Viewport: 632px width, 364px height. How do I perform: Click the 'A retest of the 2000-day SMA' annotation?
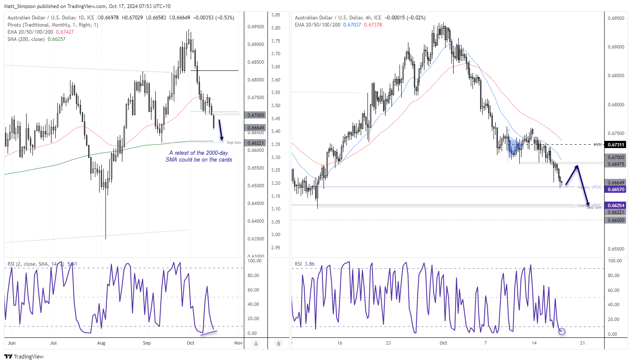click(x=199, y=156)
